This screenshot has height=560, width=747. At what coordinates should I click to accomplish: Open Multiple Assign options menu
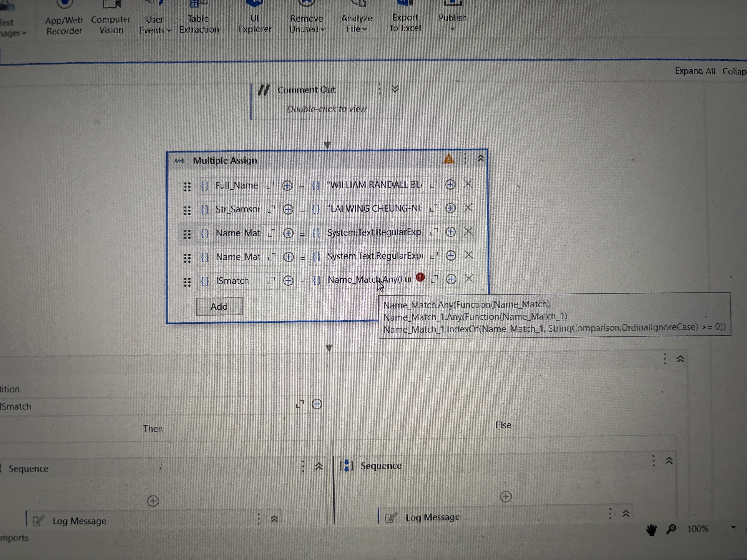tap(465, 158)
